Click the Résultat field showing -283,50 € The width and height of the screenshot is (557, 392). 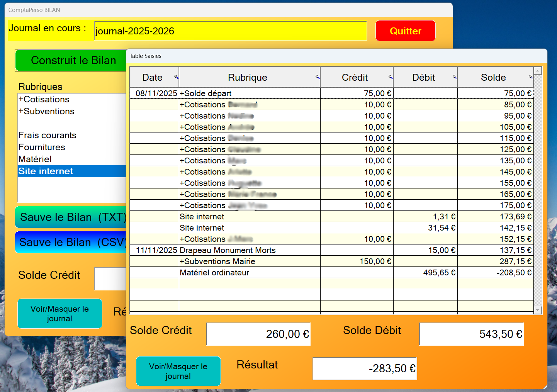[x=365, y=368]
